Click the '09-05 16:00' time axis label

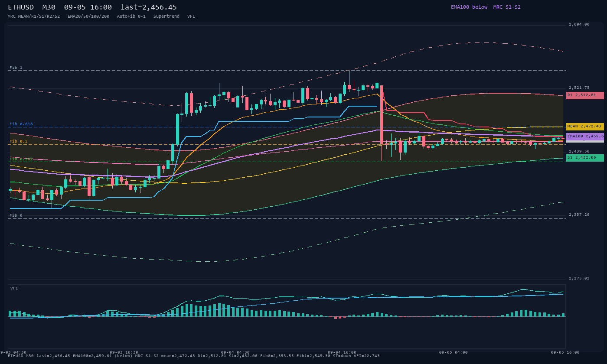[565, 352]
